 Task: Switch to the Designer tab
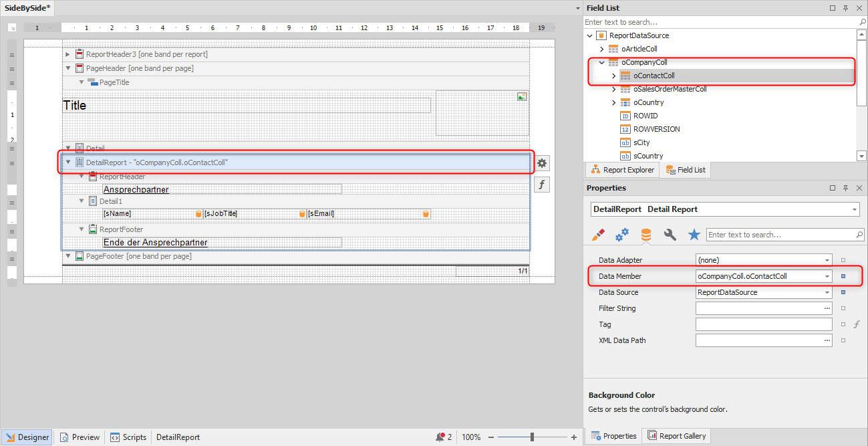[x=27, y=437]
